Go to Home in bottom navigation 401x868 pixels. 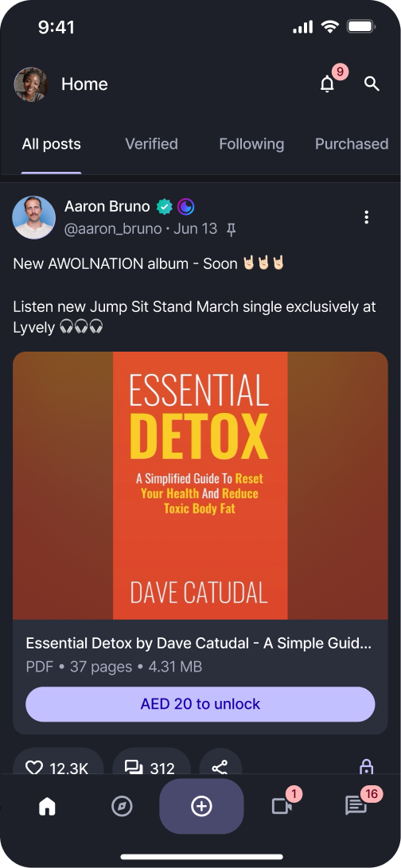click(x=47, y=807)
